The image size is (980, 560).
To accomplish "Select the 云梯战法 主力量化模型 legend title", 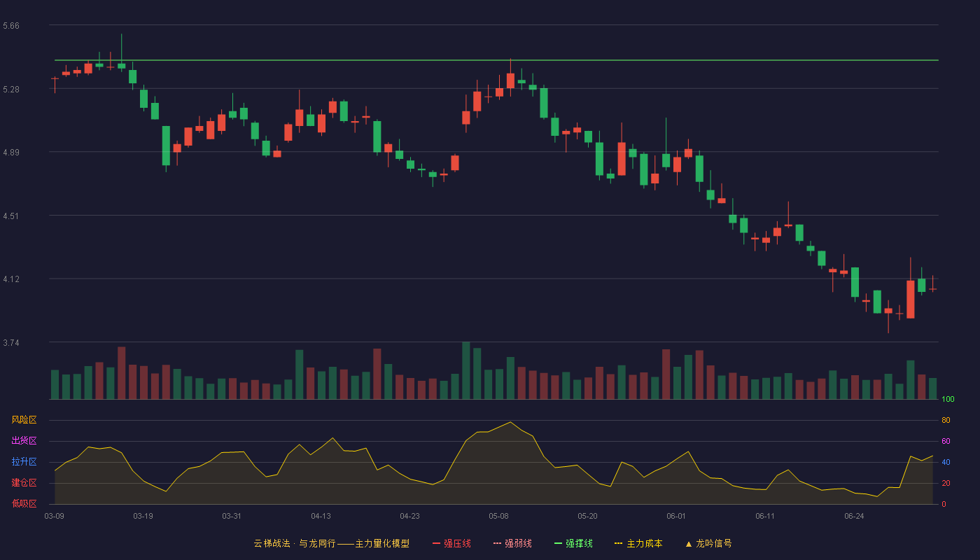I will click(331, 543).
